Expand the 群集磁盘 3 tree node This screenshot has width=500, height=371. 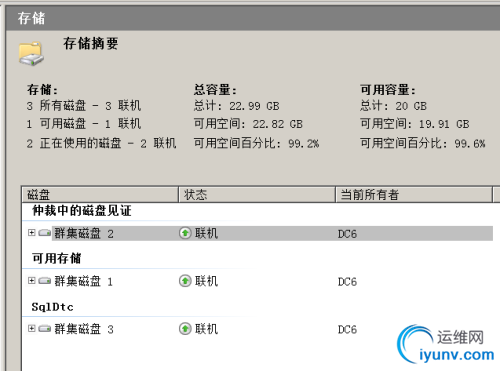click(31, 329)
